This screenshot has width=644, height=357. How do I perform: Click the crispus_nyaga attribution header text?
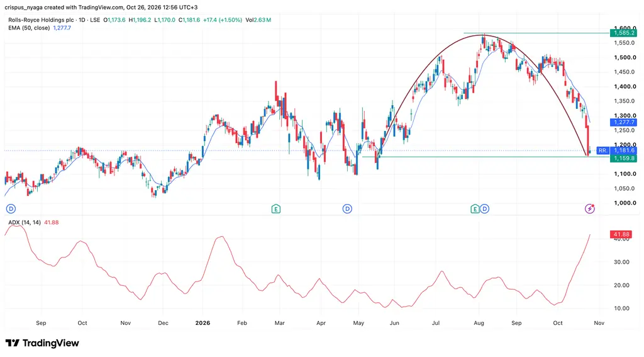[x=101, y=8]
